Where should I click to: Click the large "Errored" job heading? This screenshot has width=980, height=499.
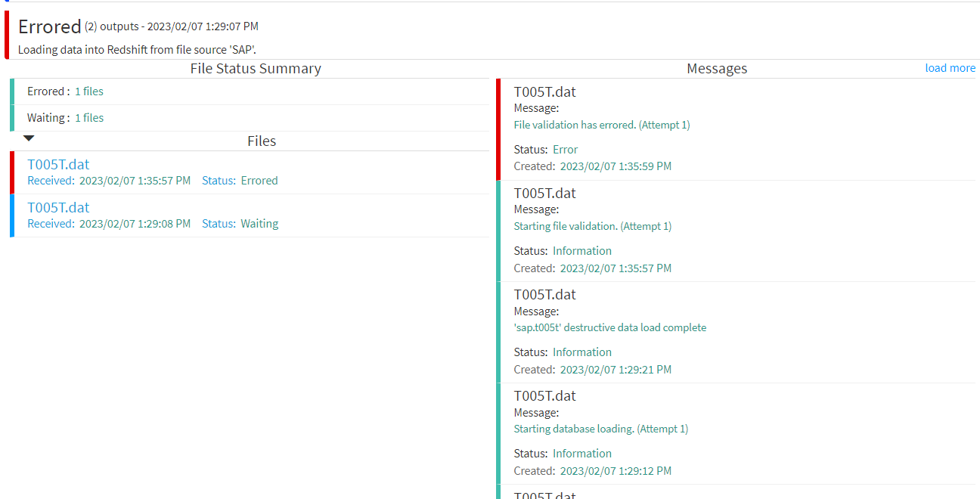point(49,26)
